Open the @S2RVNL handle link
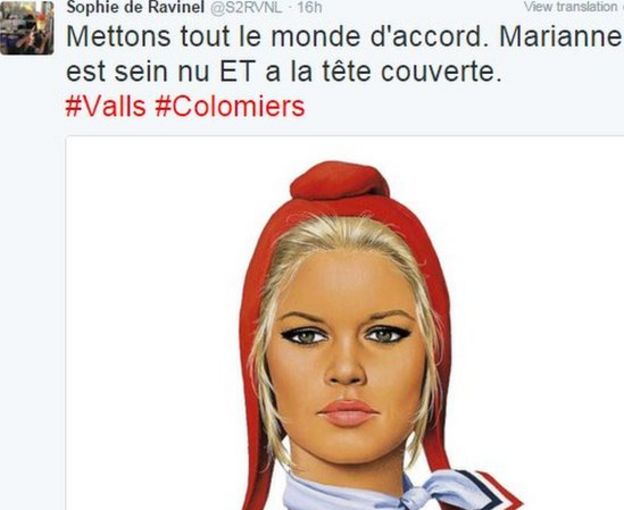624x510 pixels. (246, 8)
